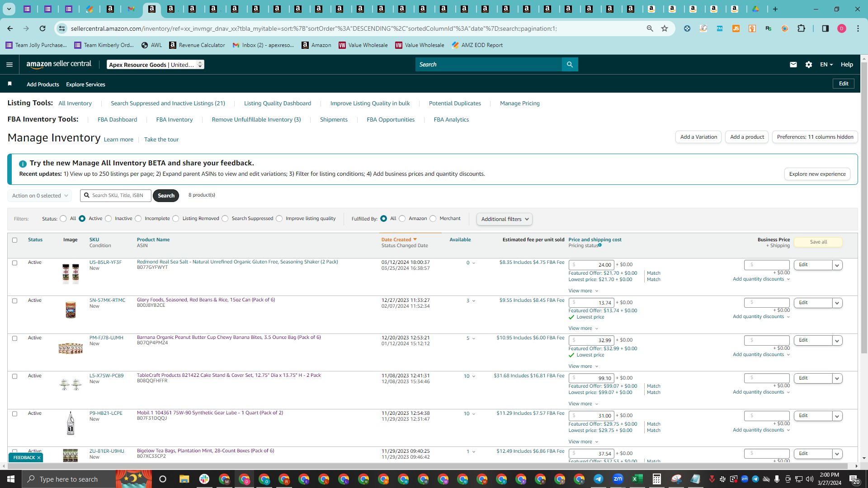This screenshot has height=488, width=868.
Task: Select the Glory Foods Red Beans row checkbox
Action: (x=14, y=301)
